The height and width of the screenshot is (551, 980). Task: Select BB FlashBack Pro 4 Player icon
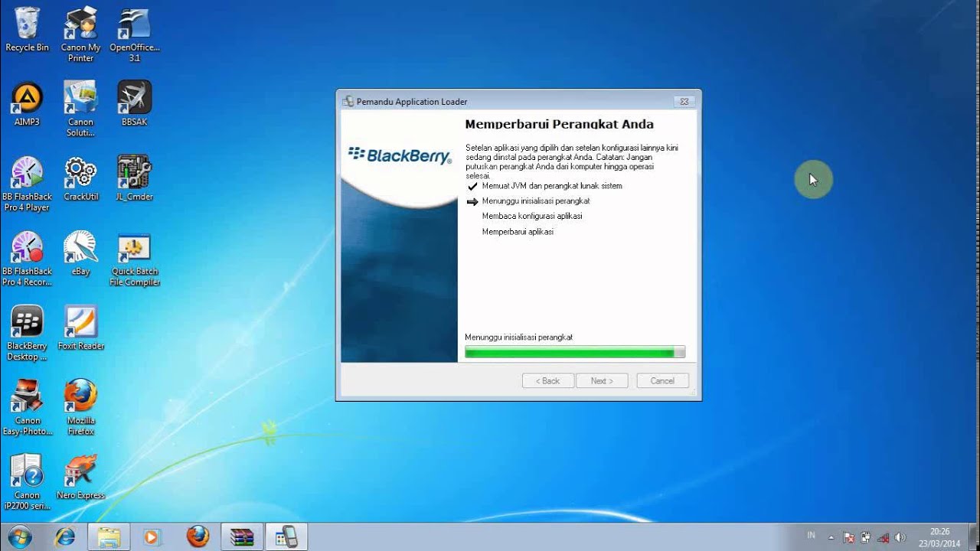(27, 184)
